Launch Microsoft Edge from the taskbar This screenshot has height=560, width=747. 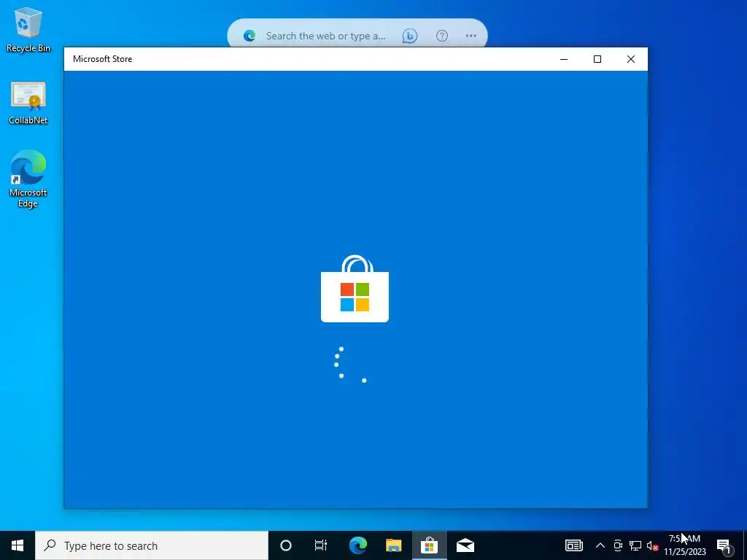[x=357, y=545]
